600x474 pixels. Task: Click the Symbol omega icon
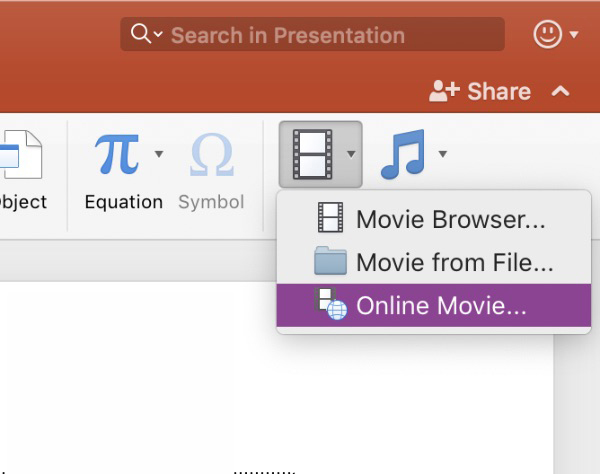pyautogui.click(x=211, y=155)
